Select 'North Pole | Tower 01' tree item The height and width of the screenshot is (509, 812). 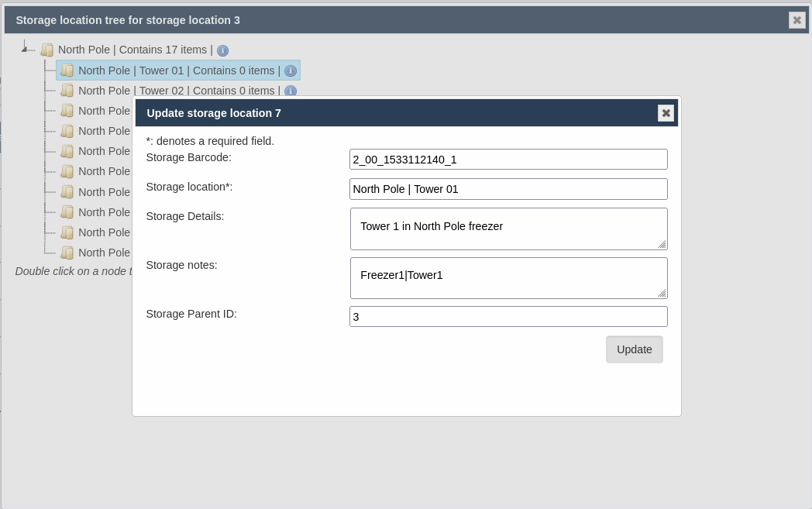point(178,71)
